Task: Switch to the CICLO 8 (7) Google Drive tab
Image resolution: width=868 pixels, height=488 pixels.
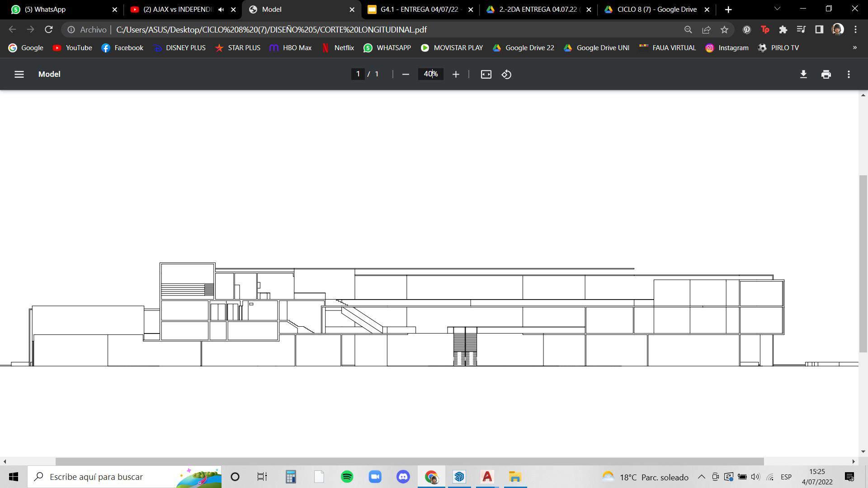Action: pos(656,9)
